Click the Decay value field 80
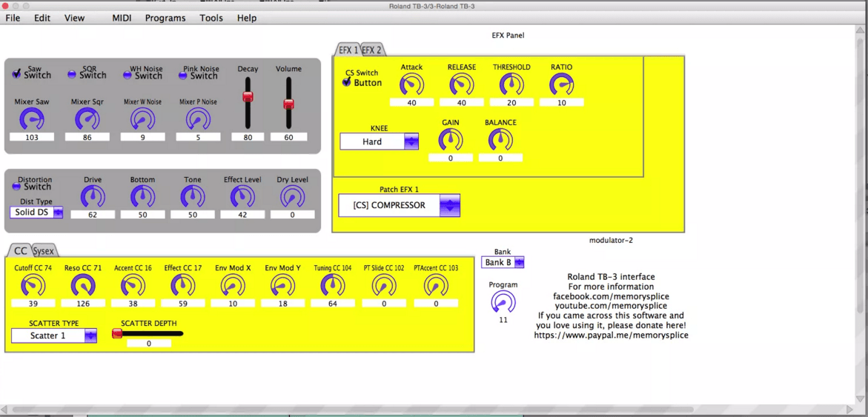Screen dimensions: 868x417 pos(248,137)
